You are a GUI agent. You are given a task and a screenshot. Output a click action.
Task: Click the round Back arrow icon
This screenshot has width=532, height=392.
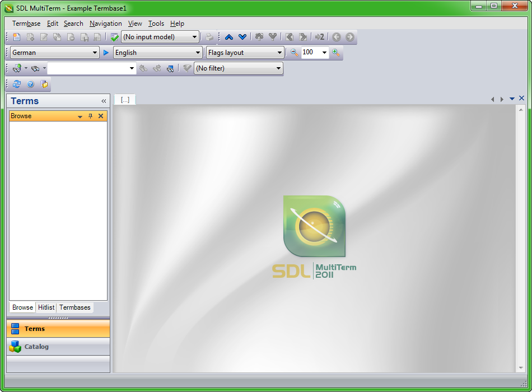[336, 36]
